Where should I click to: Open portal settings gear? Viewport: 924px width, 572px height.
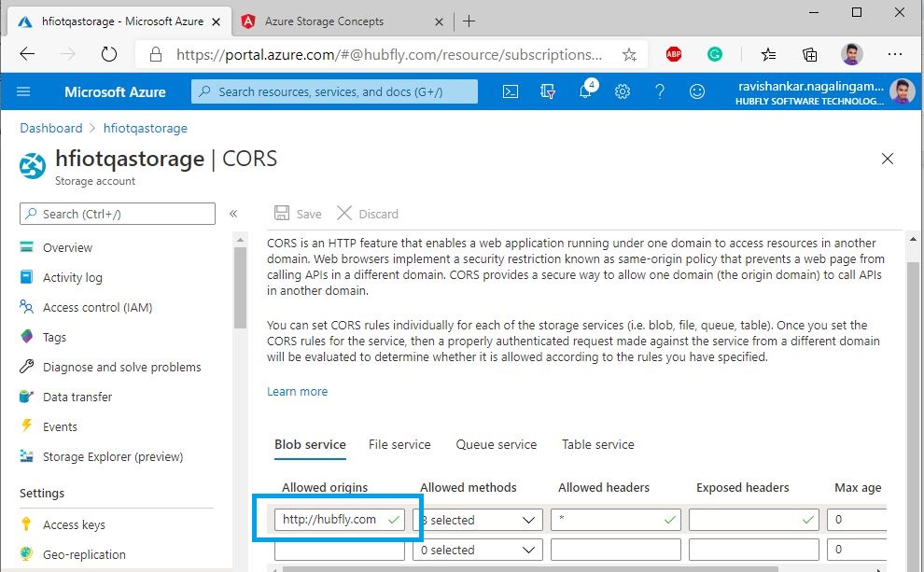click(x=623, y=91)
